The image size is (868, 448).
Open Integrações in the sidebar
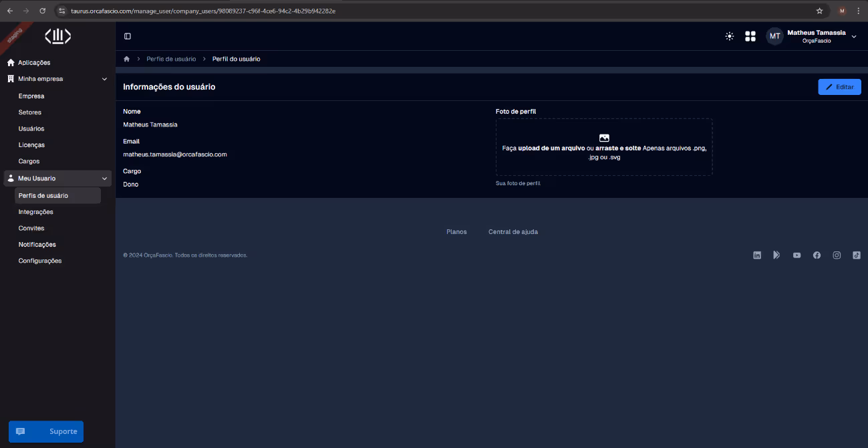click(x=36, y=212)
